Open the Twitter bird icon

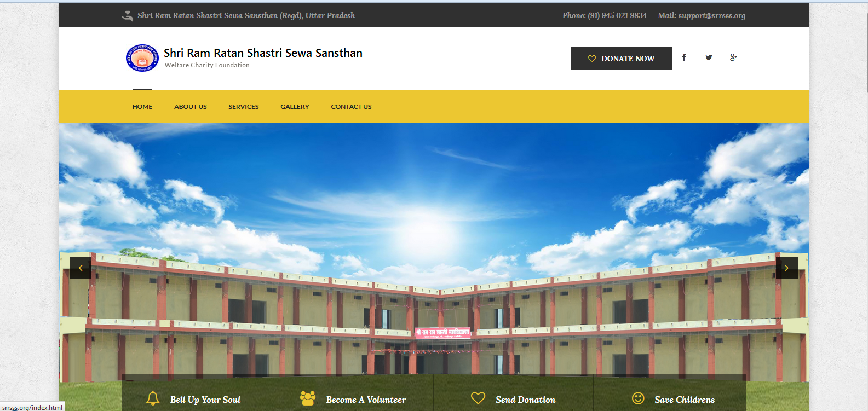709,57
